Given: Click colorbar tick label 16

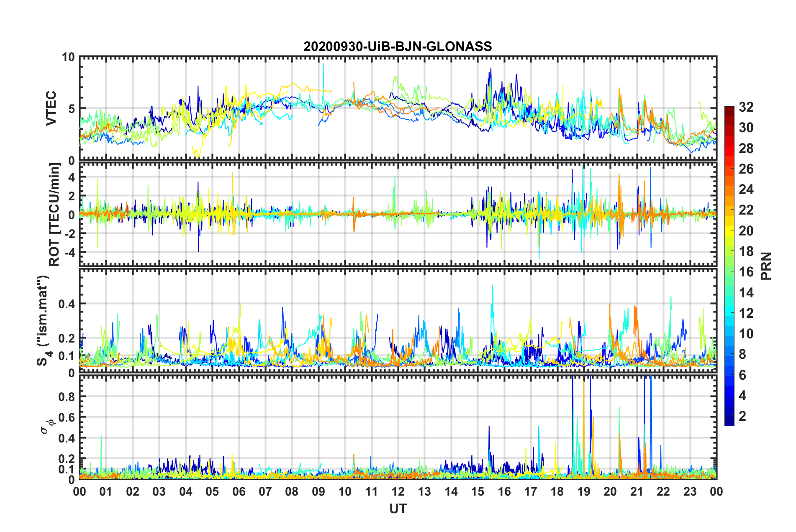Looking at the screenshot, I should tap(746, 272).
